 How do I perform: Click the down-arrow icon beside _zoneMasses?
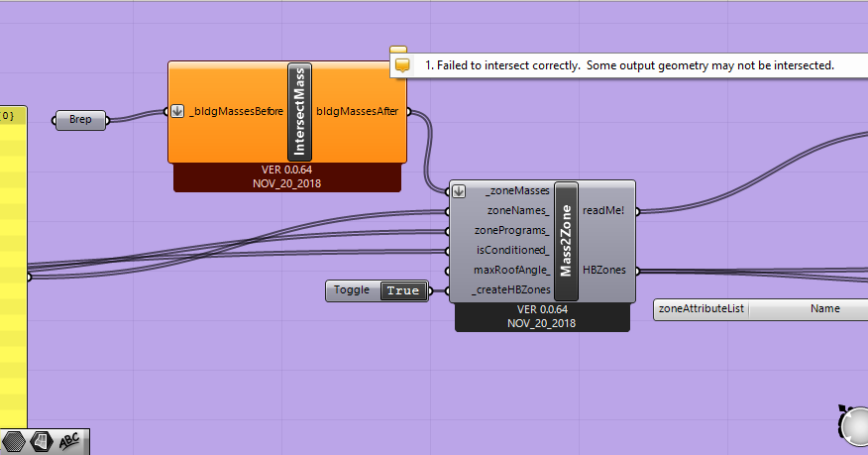pyautogui.click(x=459, y=191)
